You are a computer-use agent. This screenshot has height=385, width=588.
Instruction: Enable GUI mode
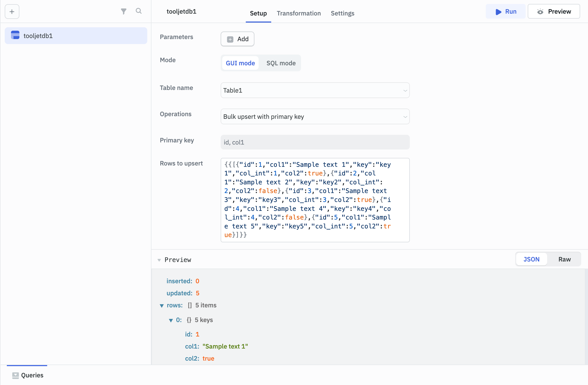[240, 63]
